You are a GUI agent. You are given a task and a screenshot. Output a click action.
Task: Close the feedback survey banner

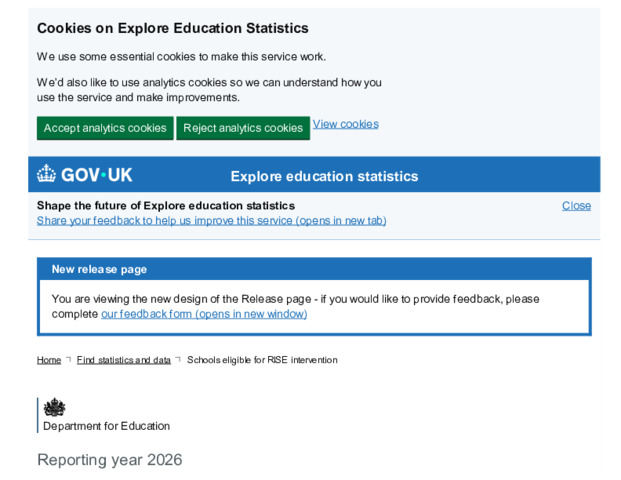click(576, 206)
